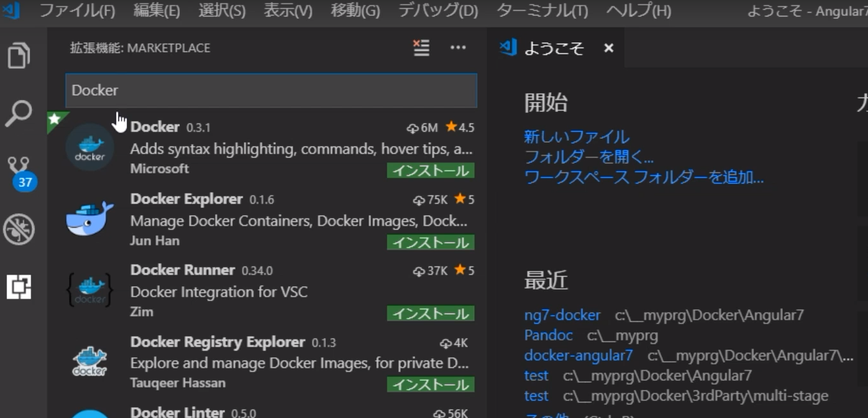
Task: Open the ヘルプ(H) menu
Action: 639,11
